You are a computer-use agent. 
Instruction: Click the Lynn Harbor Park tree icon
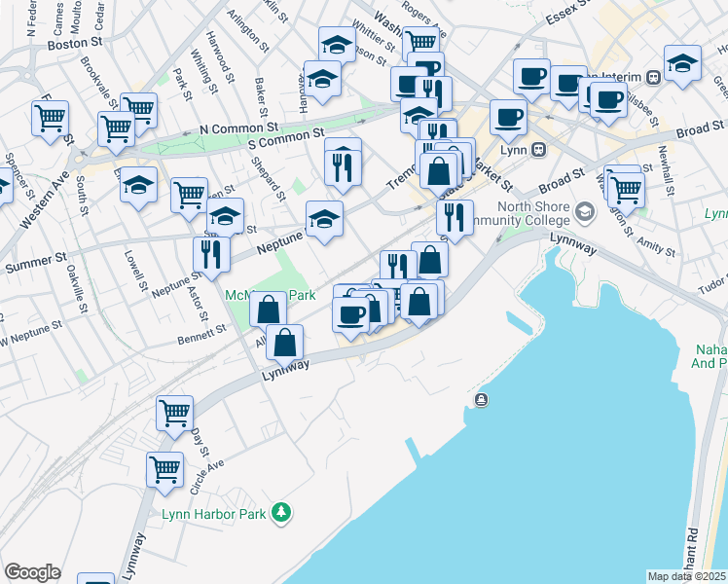[281, 511]
